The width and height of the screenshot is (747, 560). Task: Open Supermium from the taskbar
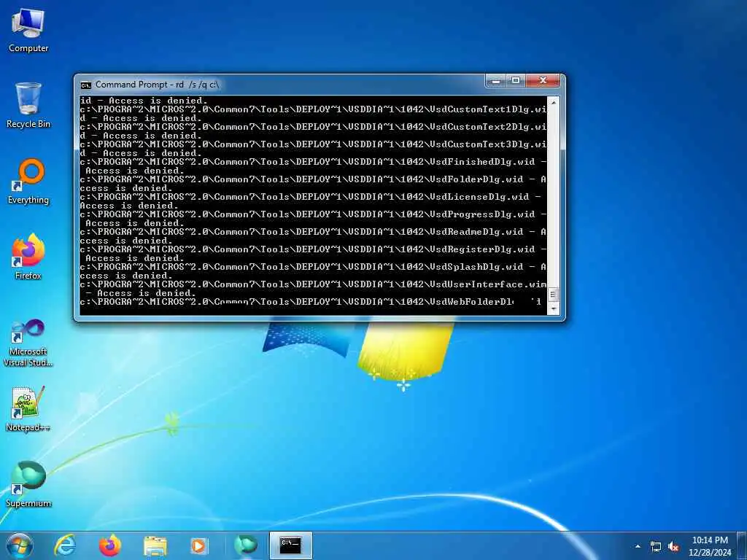click(246, 545)
